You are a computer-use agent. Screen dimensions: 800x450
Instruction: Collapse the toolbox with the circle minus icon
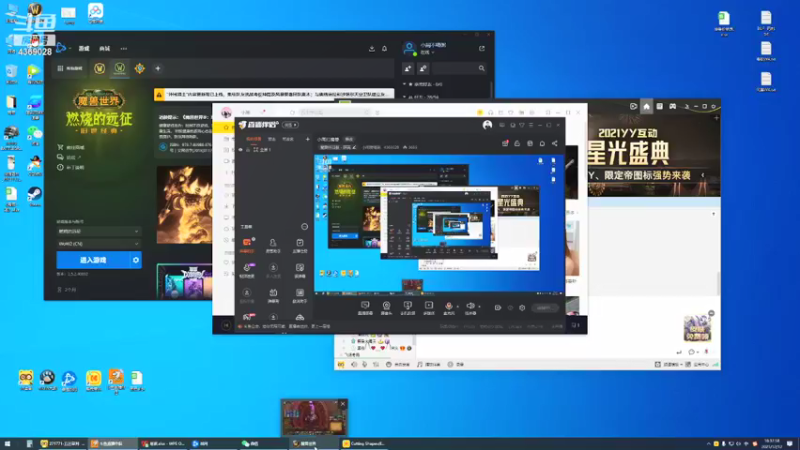click(305, 227)
